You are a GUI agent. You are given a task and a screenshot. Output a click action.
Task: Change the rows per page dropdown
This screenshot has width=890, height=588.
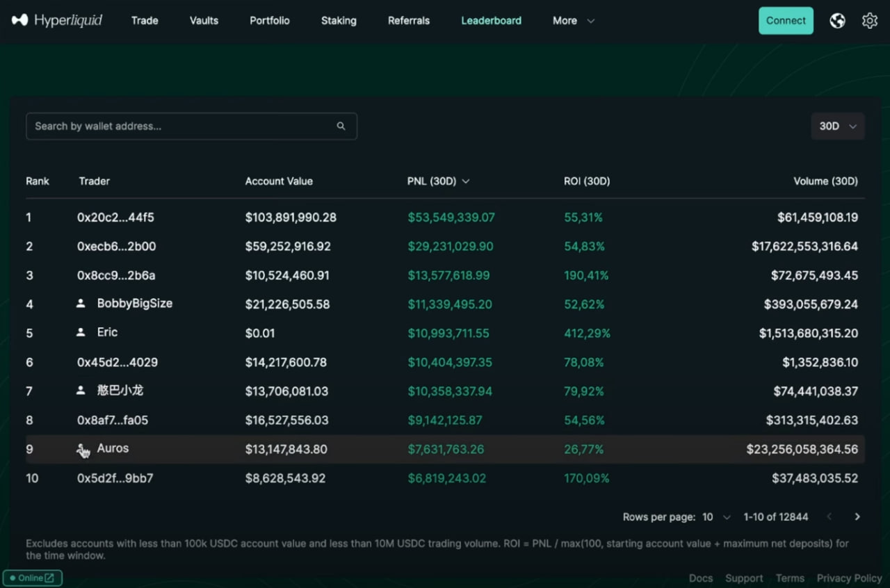(x=715, y=516)
